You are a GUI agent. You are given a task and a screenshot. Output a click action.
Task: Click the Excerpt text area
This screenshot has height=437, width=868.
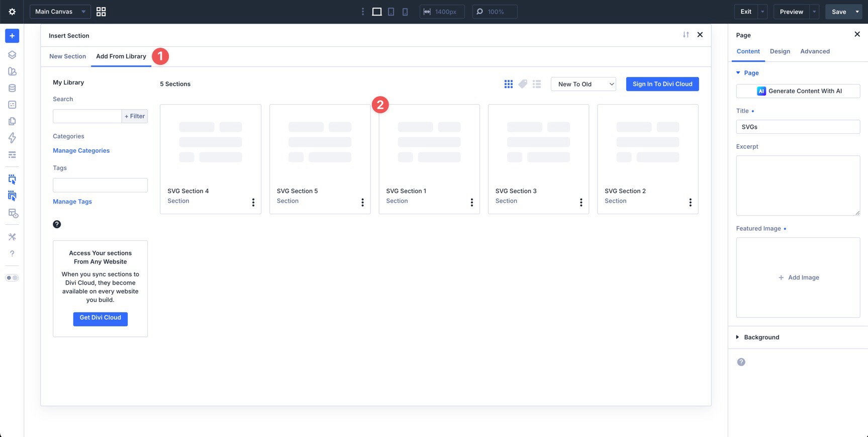(x=798, y=186)
